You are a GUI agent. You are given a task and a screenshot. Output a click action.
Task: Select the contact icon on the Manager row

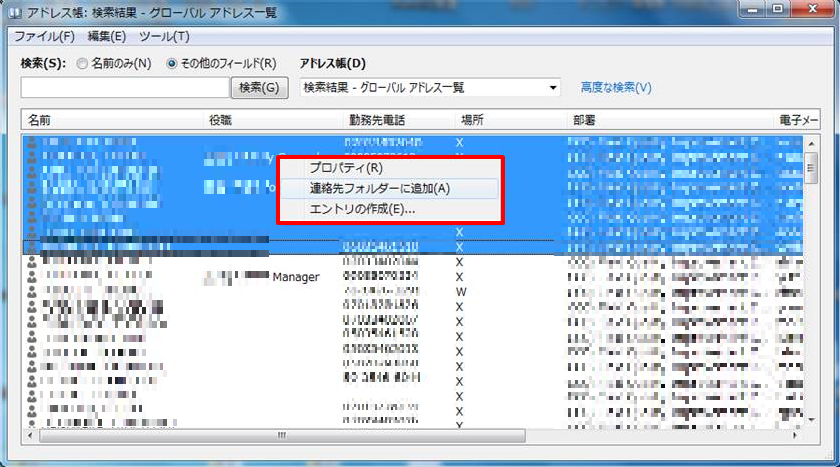[31, 277]
